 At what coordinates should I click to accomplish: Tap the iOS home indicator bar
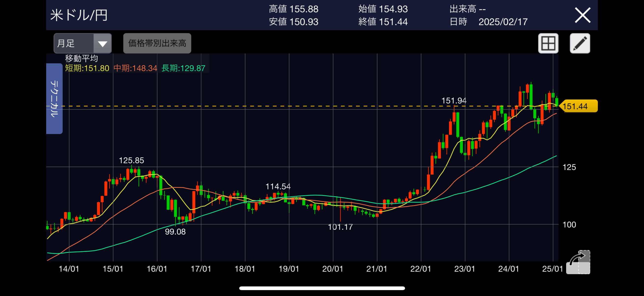coord(322,288)
